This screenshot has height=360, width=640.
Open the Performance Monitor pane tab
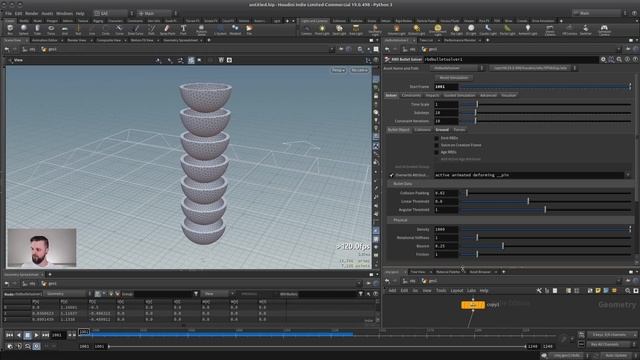460,40
